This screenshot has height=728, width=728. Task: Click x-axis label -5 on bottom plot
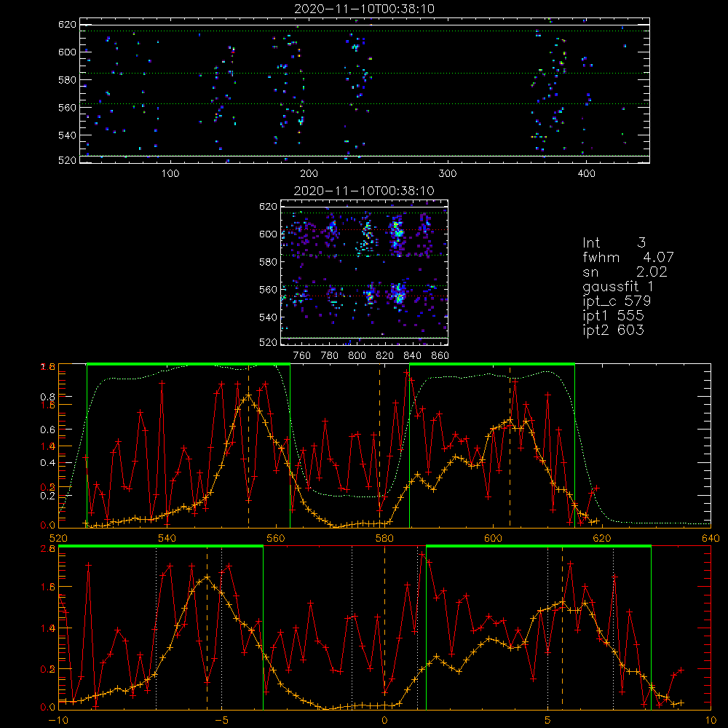[x=221, y=721]
